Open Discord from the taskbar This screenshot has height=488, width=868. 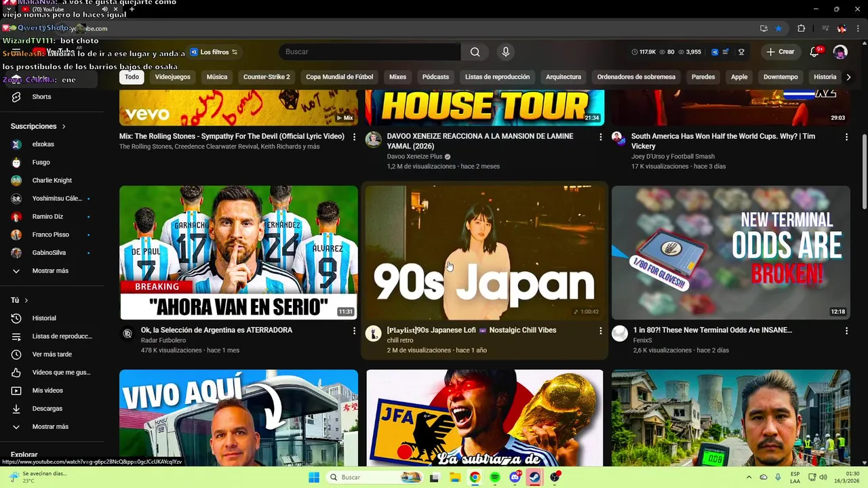[515, 477]
